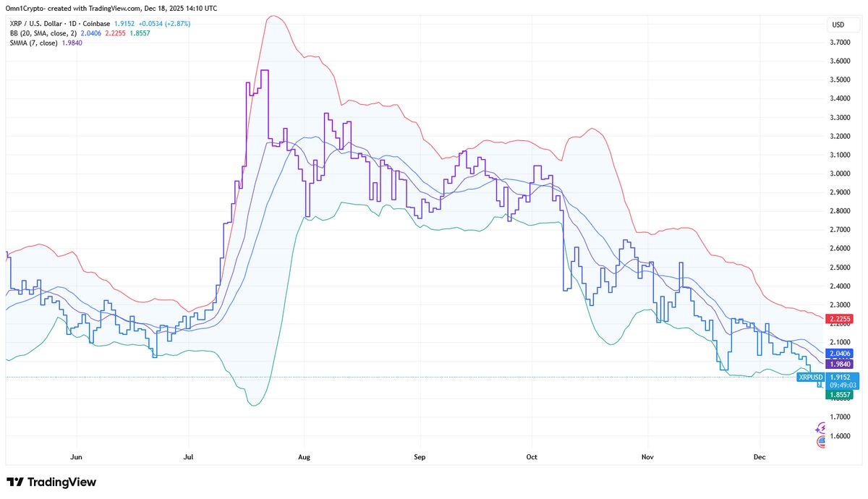The width and height of the screenshot is (868, 499).
Task: Select the Sep label on the time axis
Action: point(420,457)
